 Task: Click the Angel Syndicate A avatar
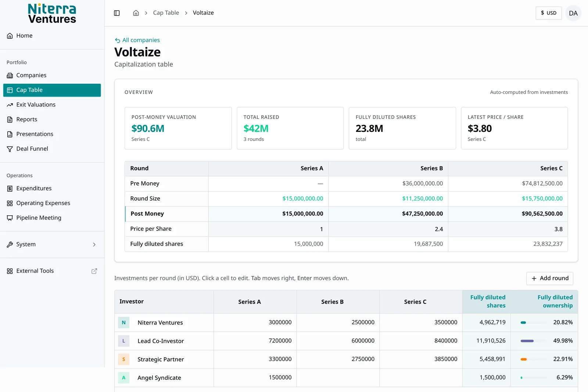123,378
